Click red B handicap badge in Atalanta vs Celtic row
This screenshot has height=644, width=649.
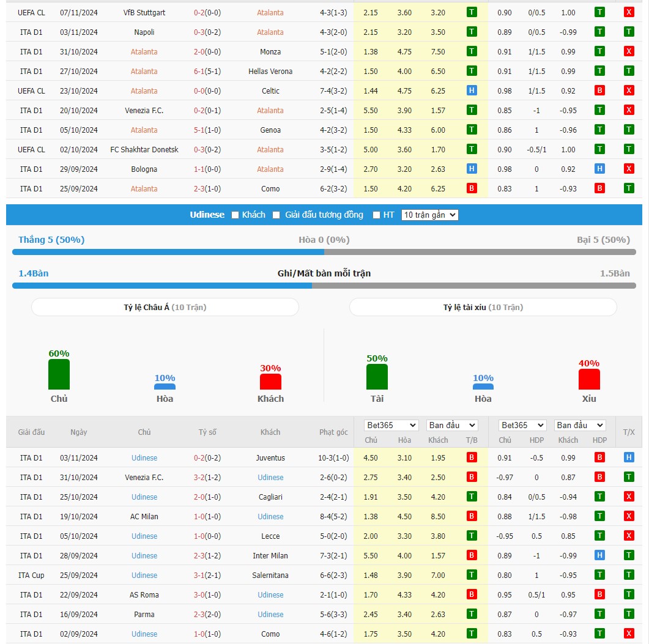coord(599,91)
